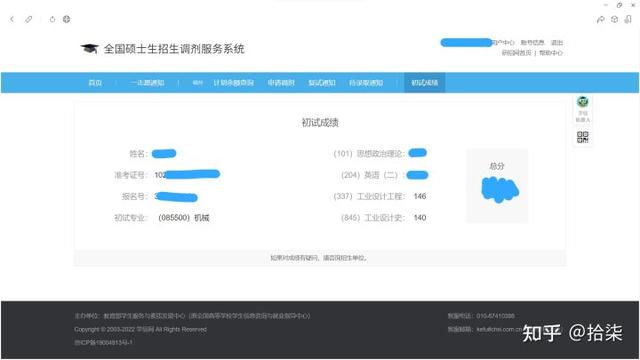Open the 计划余额查询 navigation tab
640x360 pixels.
(233, 83)
